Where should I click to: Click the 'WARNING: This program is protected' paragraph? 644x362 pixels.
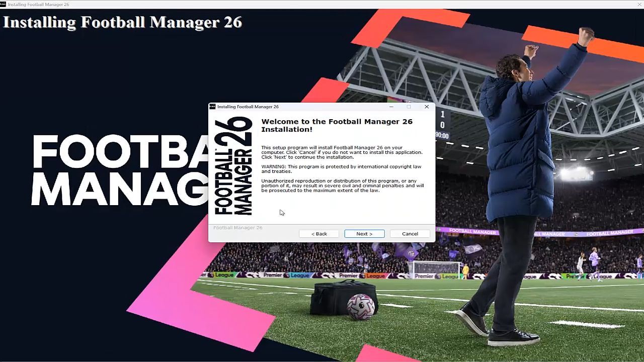coord(341,169)
